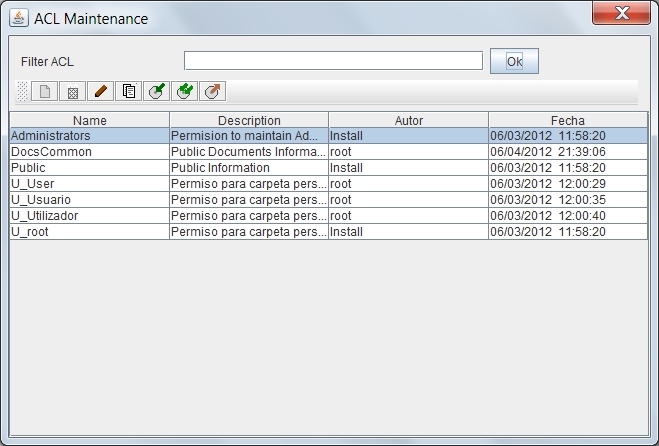Close the ACL Maintenance window
659x446 pixels.
point(621,13)
